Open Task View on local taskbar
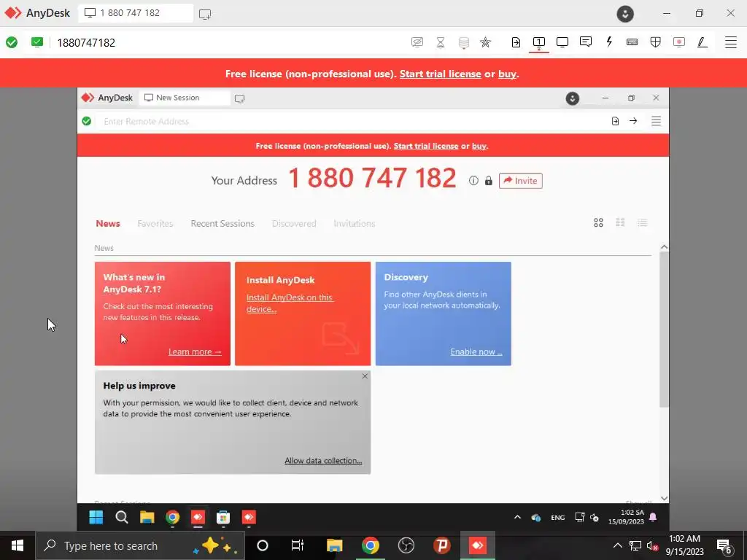 coord(298,545)
